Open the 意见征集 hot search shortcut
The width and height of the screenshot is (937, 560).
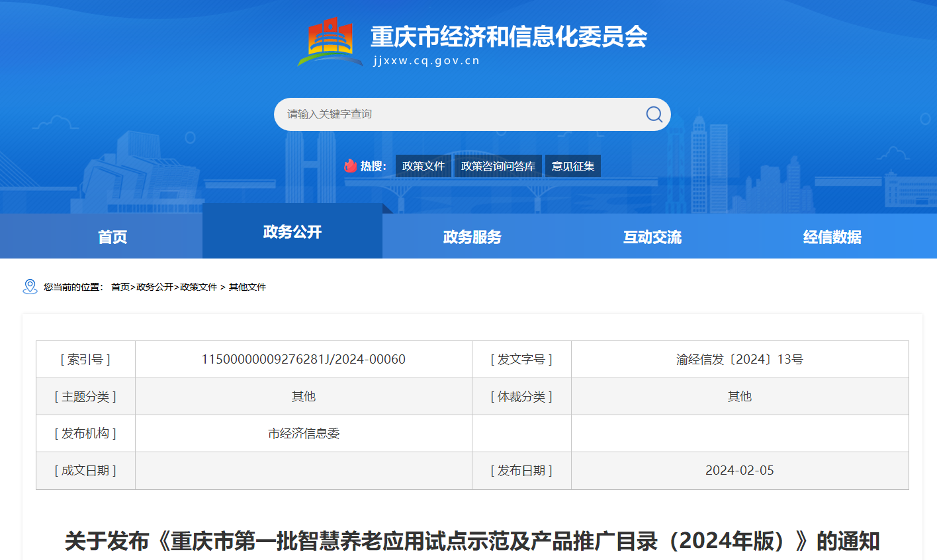(572, 166)
